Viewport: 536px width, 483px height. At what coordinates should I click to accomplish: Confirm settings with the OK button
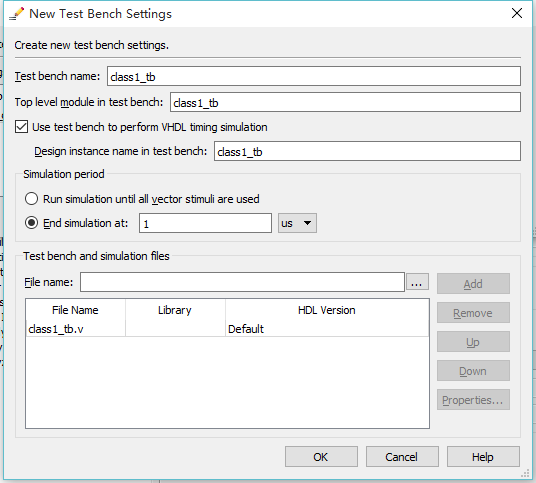pos(321,456)
